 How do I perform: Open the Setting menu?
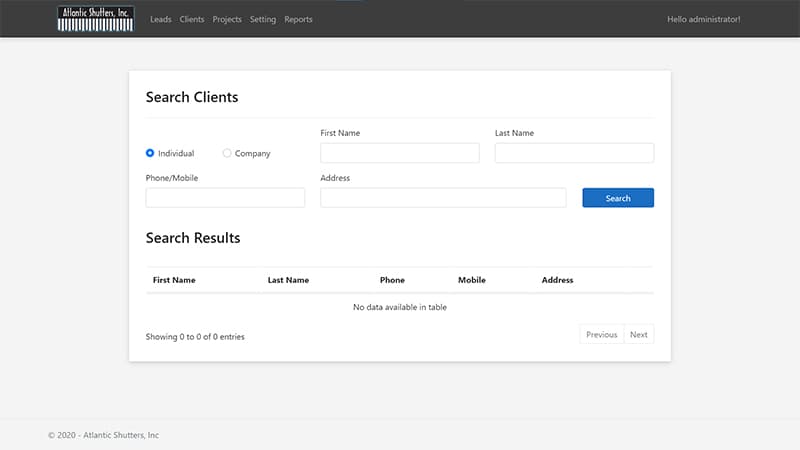263,19
